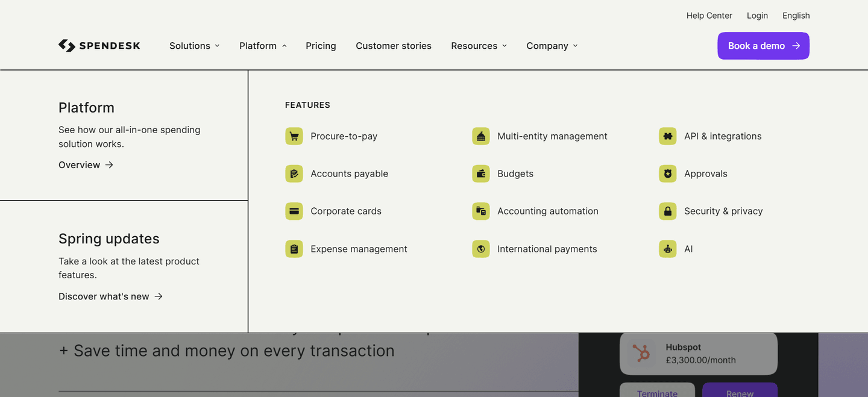Click the Expense management clipboard icon
This screenshot has width=868, height=397.
coord(294,249)
